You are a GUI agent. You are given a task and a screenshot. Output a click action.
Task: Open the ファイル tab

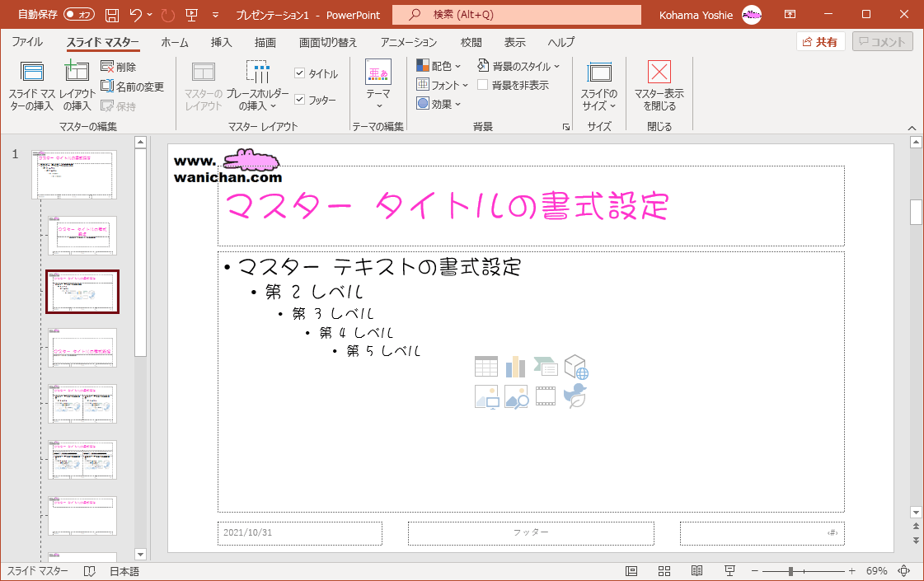(27, 42)
